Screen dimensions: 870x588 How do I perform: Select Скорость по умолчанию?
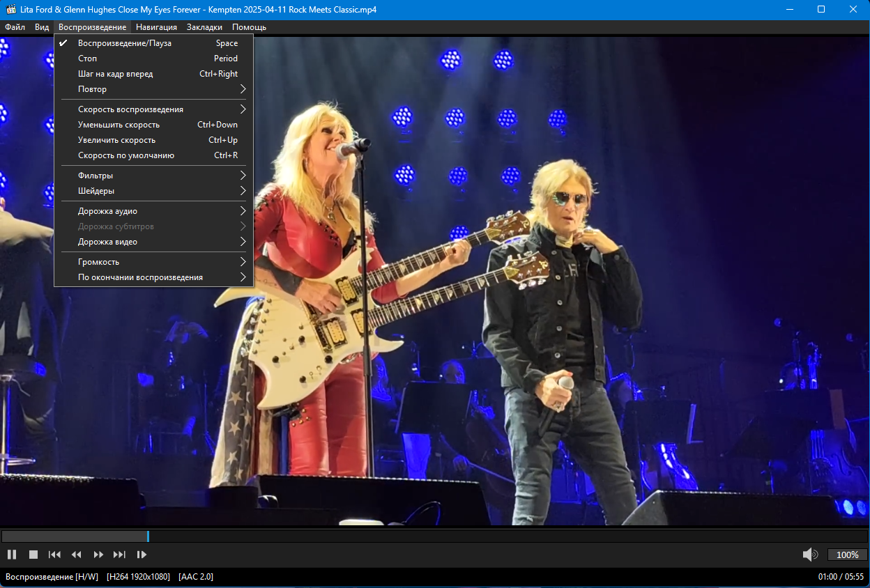tap(153, 155)
